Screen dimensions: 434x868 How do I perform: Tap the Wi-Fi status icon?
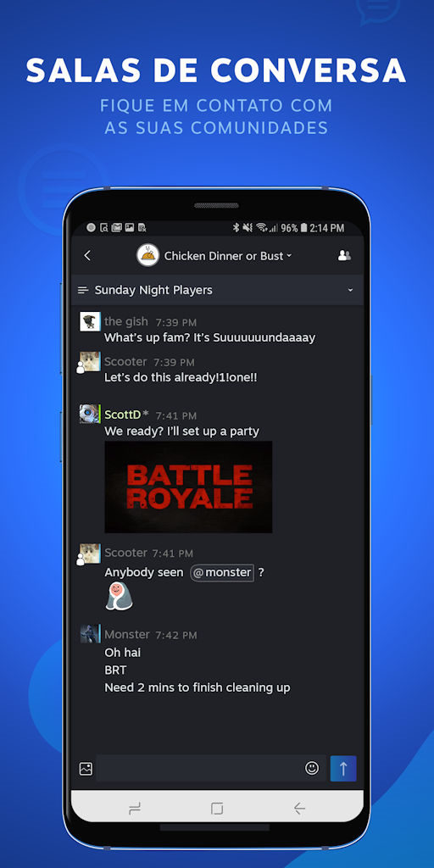(x=261, y=227)
